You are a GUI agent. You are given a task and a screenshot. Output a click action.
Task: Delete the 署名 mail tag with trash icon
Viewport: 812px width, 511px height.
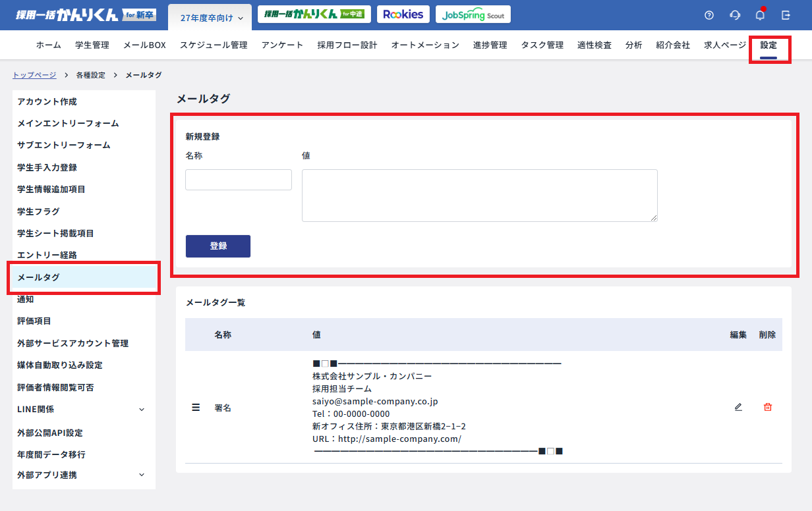(767, 407)
